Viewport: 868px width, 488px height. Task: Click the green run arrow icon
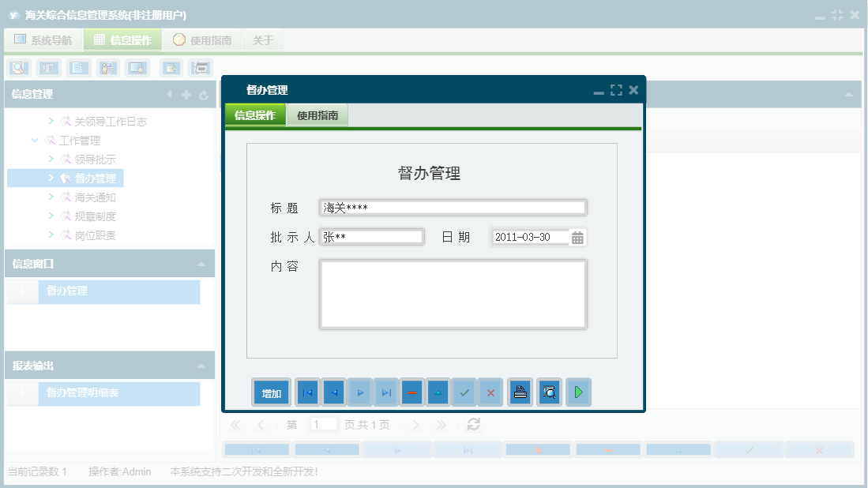click(578, 392)
